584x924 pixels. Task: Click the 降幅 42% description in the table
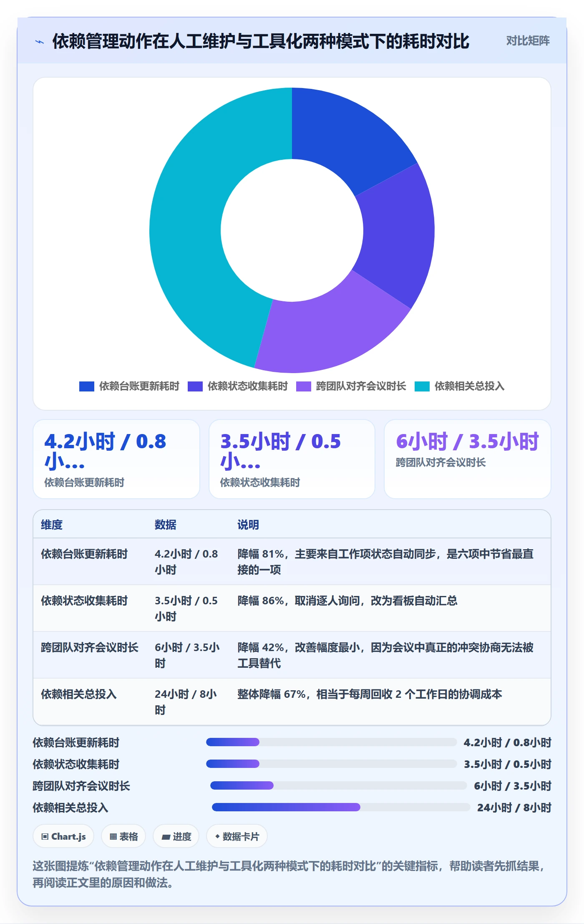pyautogui.click(x=385, y=655)
